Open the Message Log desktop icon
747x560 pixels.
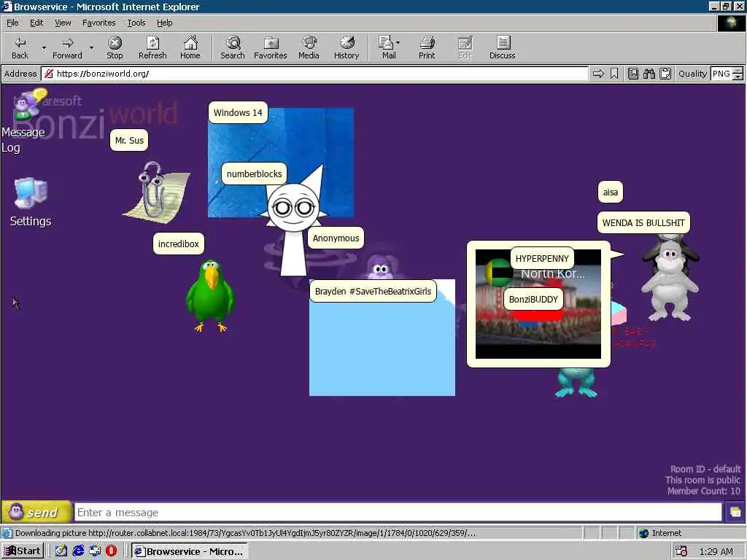point(23,122)
